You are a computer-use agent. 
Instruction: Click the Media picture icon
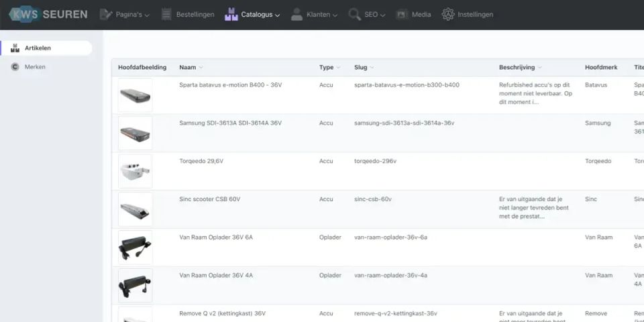[402, 14]
